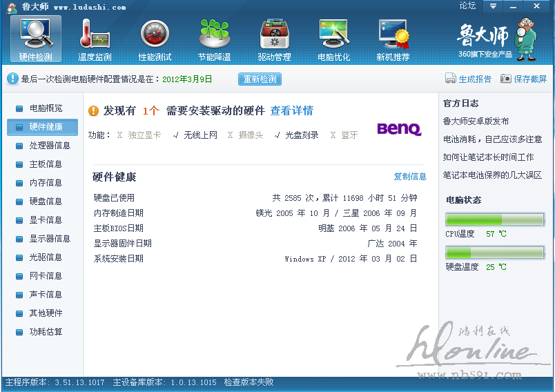Open 鲁大师安卓版发布 news entry

click(476, 121)
